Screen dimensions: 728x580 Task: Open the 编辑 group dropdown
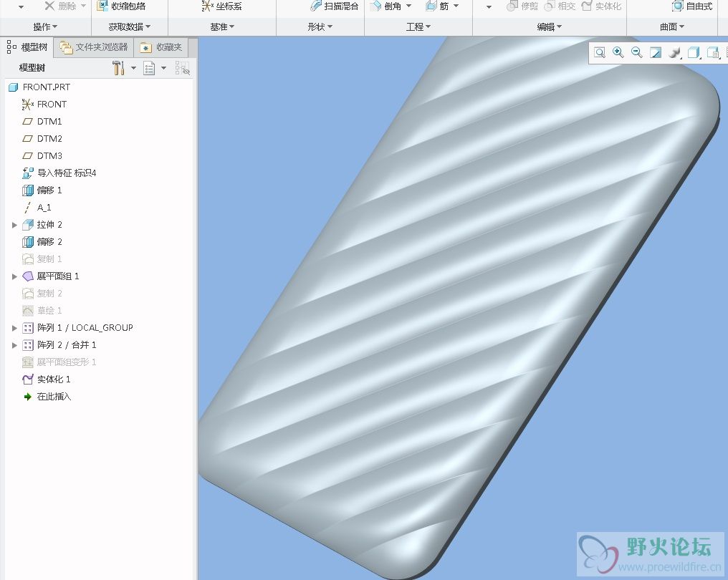click(x=550, y=27)
